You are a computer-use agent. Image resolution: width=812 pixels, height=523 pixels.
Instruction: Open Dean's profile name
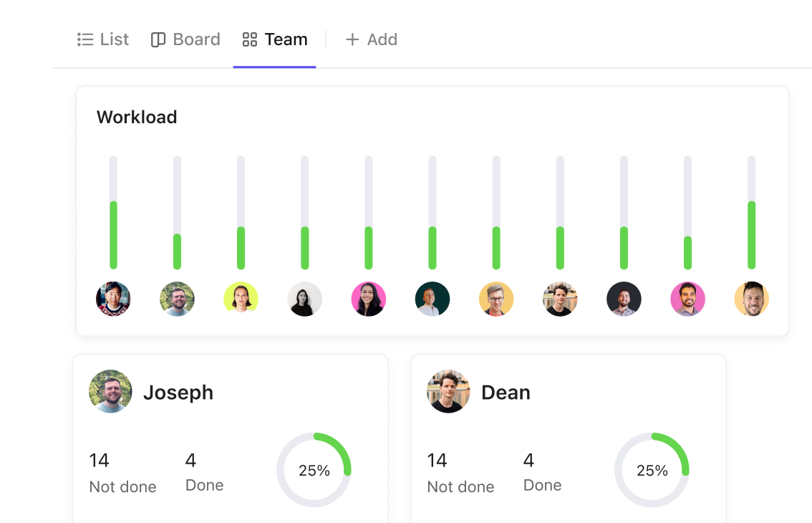coord(506,393)
